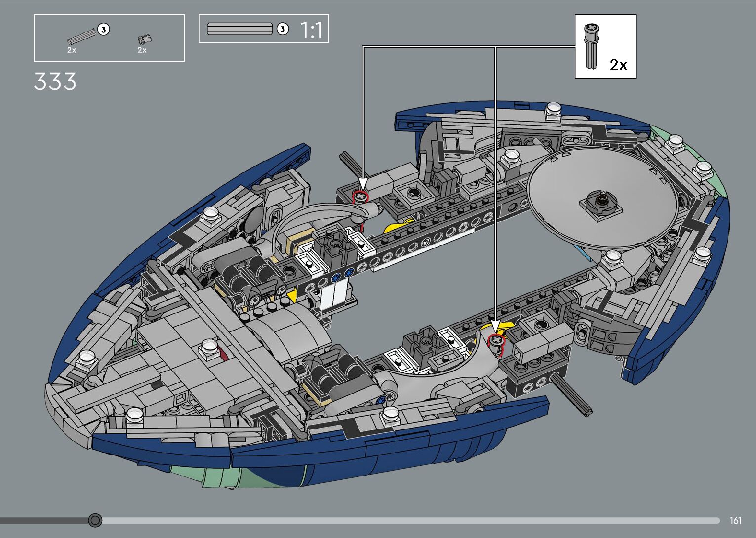
Task: Click the pin icon in the 2x callout box
Action: coord(591,47)
